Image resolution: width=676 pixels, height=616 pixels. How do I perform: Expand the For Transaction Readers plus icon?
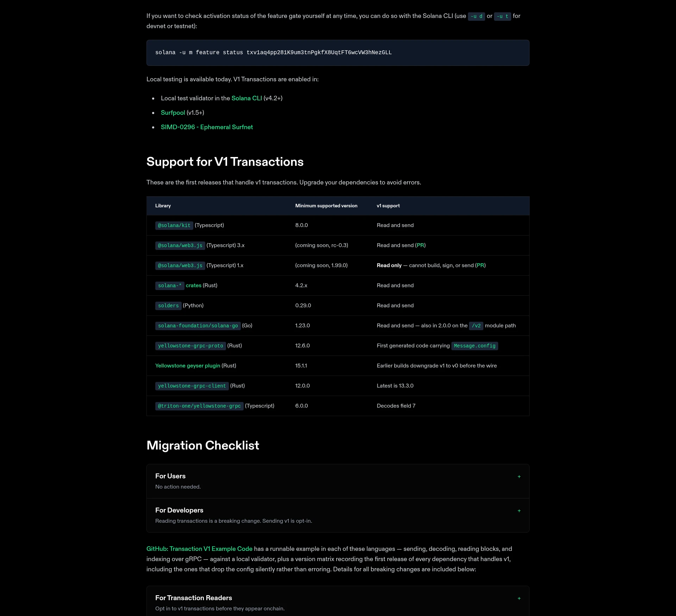519,598
